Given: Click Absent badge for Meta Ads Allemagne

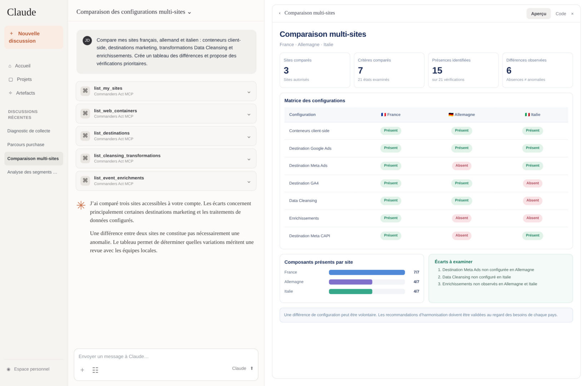Looking at the screenshot, I should coord(462,166).
